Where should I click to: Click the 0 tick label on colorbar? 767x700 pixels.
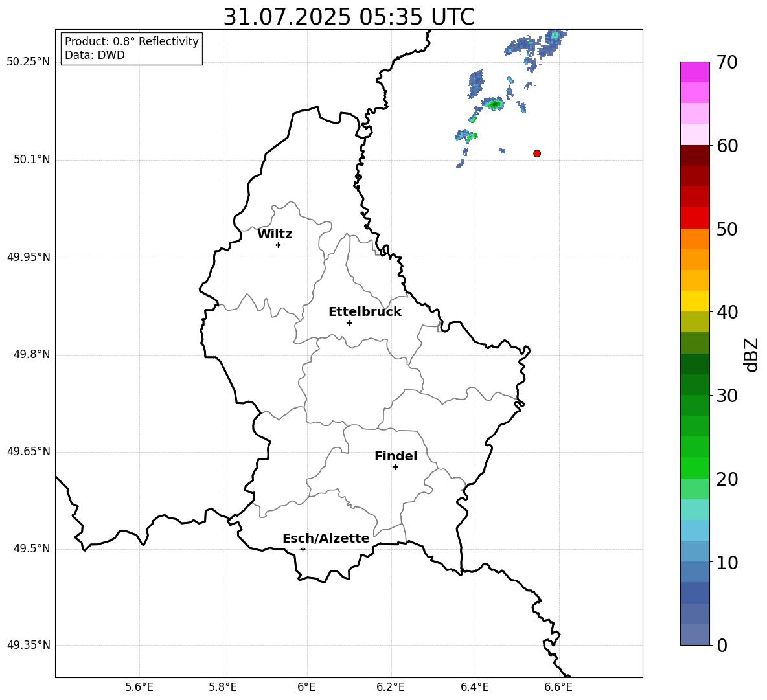pyautogui.click(x=722, y=646)
